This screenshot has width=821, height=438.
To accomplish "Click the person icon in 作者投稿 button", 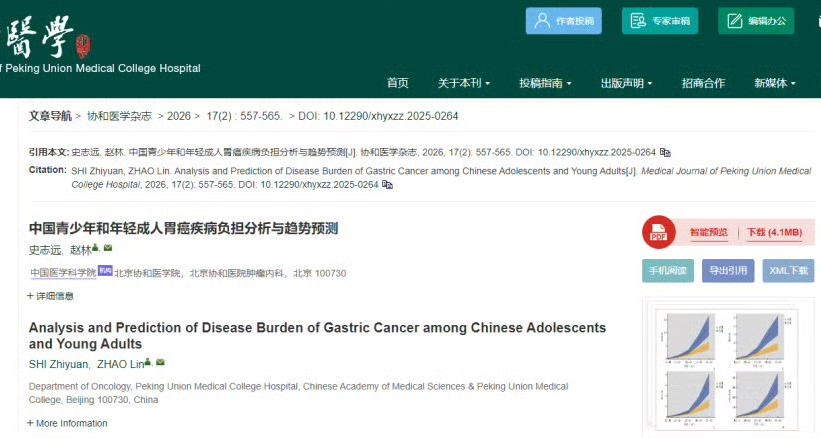I will click(x=542, y=21).
